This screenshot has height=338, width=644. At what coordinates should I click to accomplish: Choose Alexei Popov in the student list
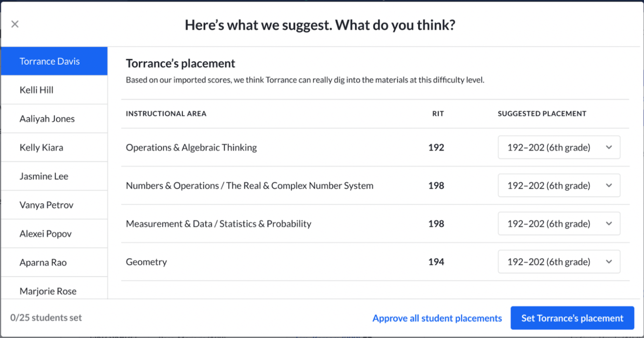point(54,234)
